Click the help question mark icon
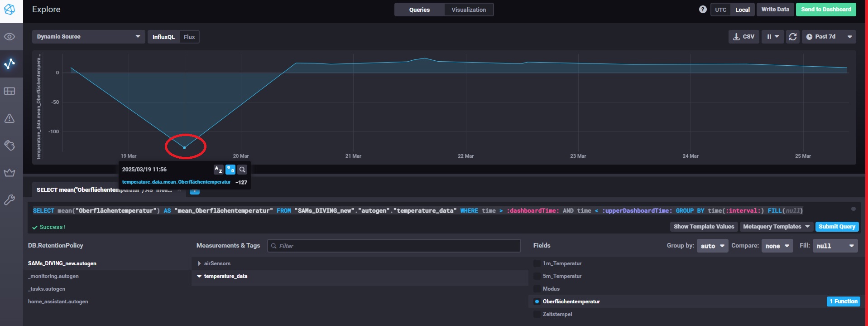This screenshot has width=868, height=326. coord(703,10)
